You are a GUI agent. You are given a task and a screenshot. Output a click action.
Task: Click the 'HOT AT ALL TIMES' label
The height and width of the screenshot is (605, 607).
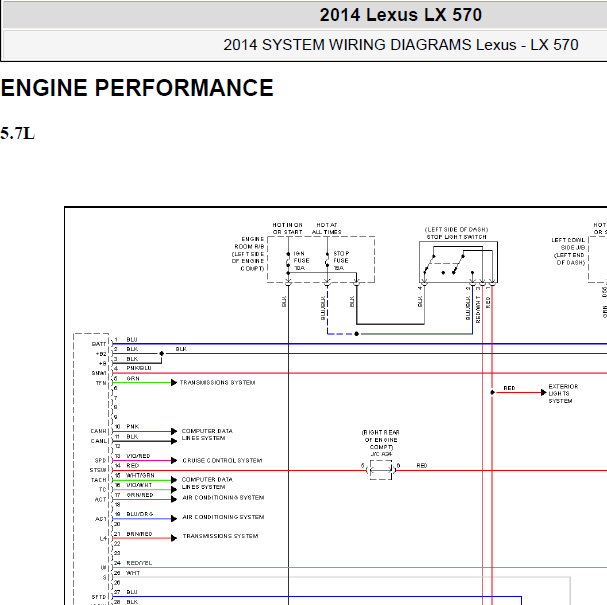[x=327, y=228]
